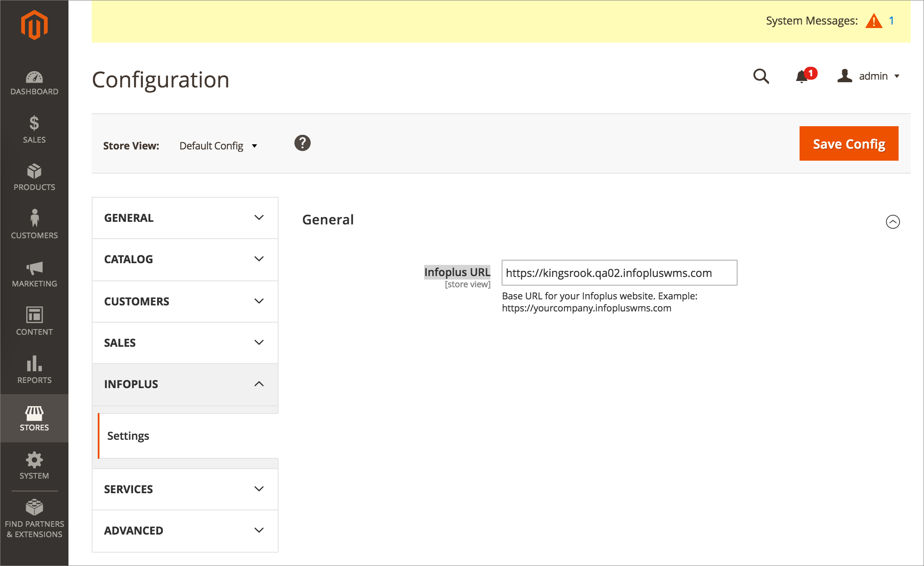Expand the Catalog configuration section
The width and height of the screenshot is (924, 566).
(x=185, y=259)
